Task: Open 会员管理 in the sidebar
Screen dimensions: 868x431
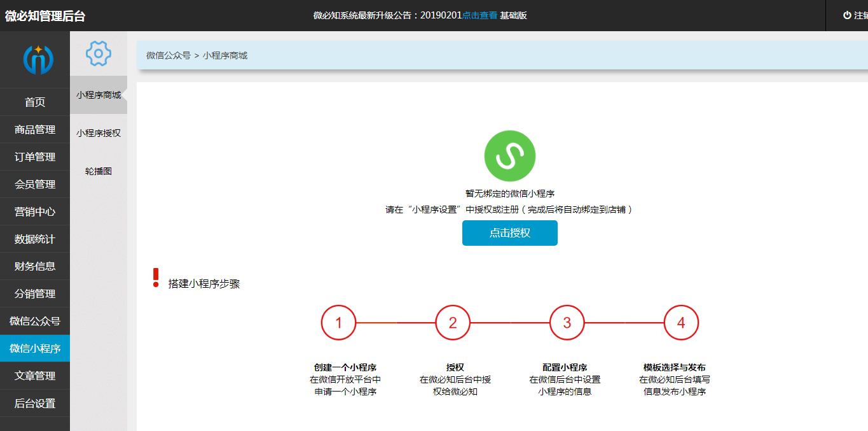Action: click(34, 184)
